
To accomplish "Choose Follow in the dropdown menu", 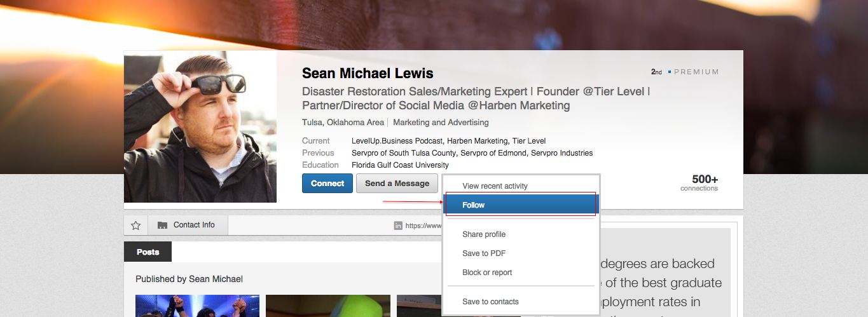I will point(521,205).
